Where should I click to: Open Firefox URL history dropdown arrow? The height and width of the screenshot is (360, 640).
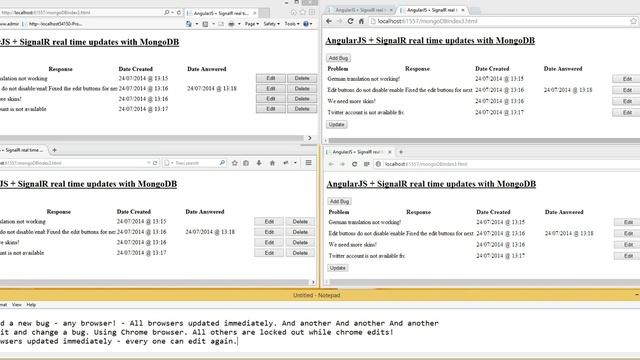pyautogui.click(x=149, y=163)
